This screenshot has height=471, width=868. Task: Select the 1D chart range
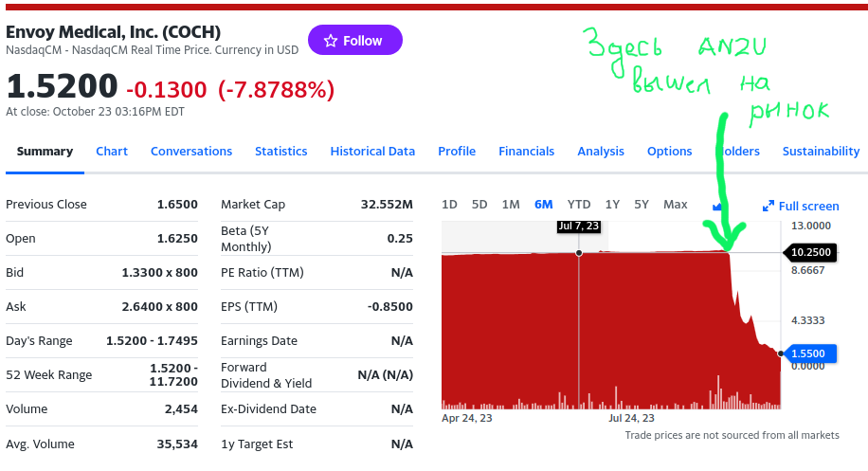449,205
